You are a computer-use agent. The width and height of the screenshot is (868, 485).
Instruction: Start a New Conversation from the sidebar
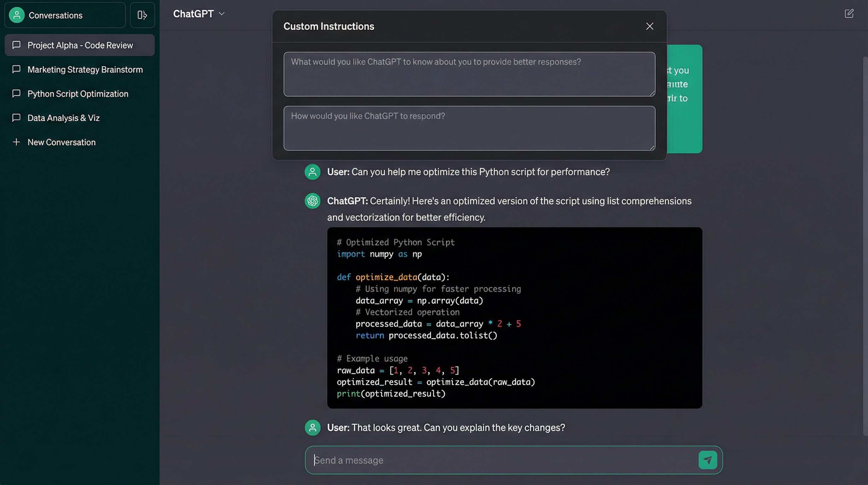click(61, 142)
